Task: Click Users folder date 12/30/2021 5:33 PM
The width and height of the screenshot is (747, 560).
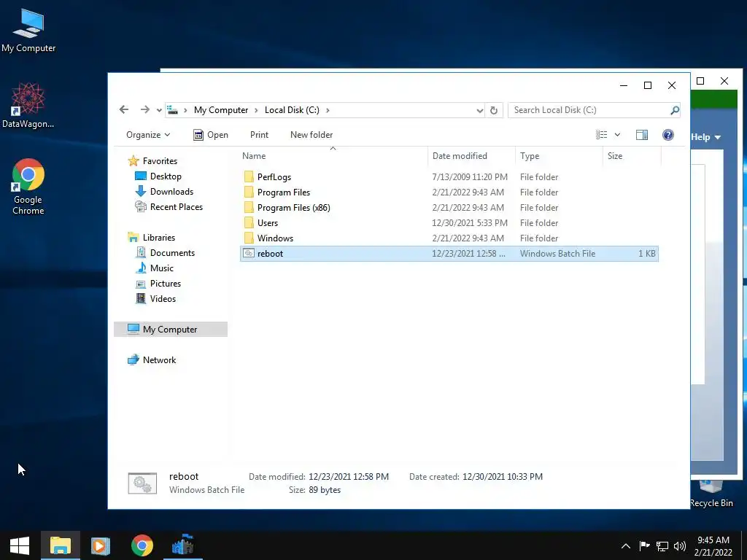Action: click(470, 223)
